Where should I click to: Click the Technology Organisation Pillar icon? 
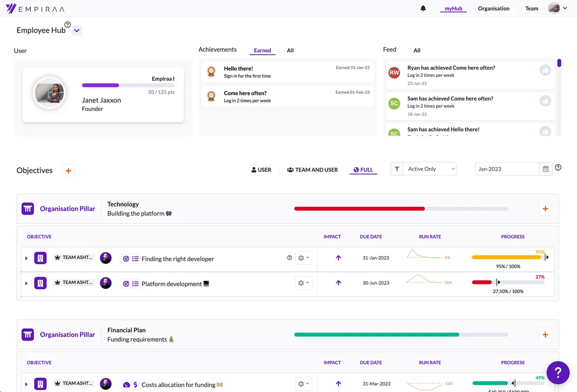pyautogui.click(x=28, y=209)
